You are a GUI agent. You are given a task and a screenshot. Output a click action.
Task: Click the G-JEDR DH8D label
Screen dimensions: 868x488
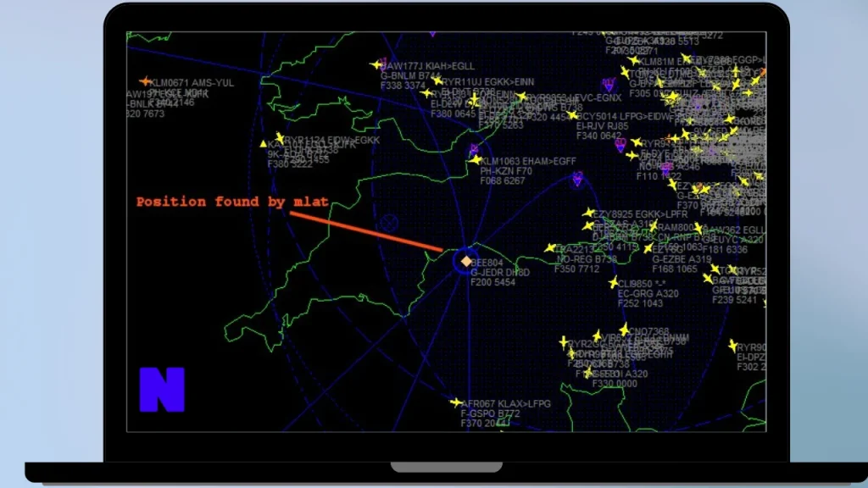click(x=500, y=272)
